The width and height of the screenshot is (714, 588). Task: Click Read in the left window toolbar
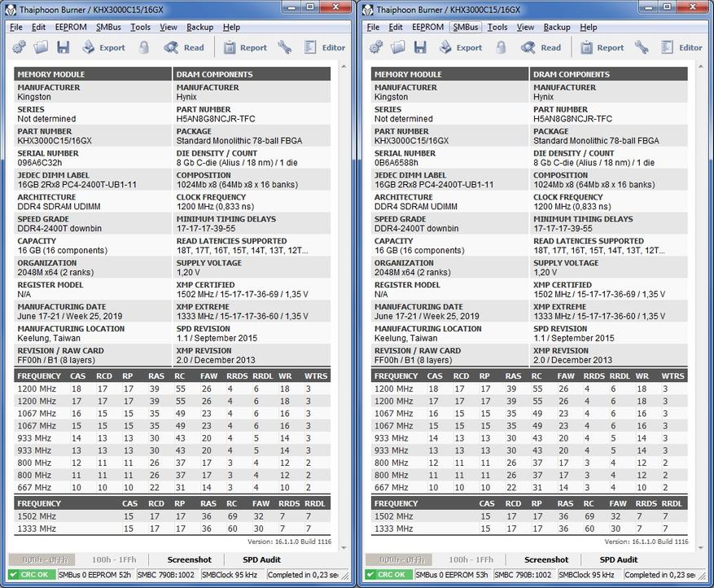click(185, 47)
